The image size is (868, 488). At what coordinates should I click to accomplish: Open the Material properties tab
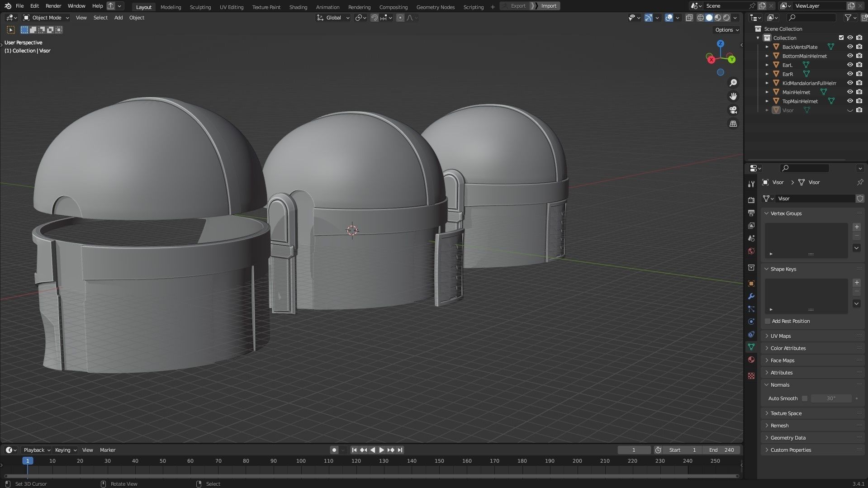(x=751, y=360)
